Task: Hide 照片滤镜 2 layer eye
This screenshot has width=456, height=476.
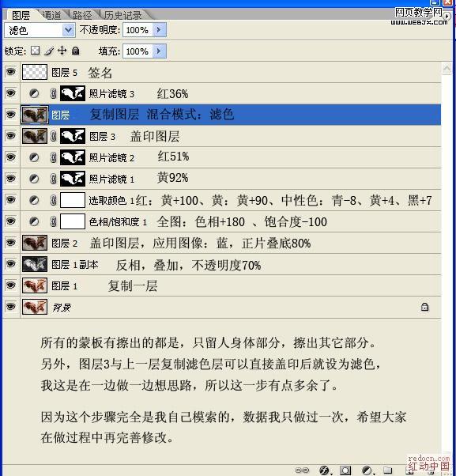Action: [10, 157]
